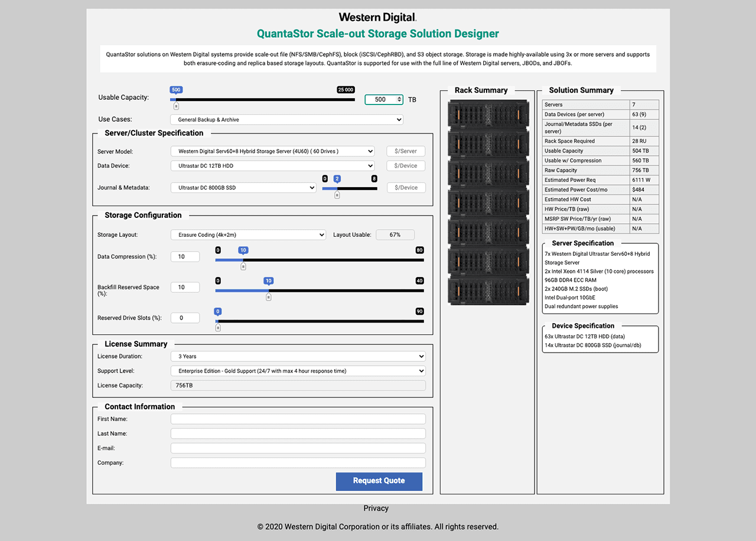Increment the Usable Capacity spinner
This screenshot has width=756, height=541.
(399, 97)
